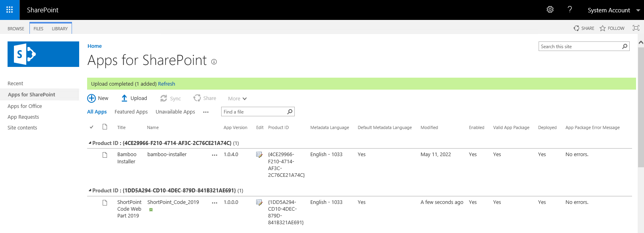The height and width of the screenshot is (233, 644).
Task: Select the All Apps view
Action: 97,112
